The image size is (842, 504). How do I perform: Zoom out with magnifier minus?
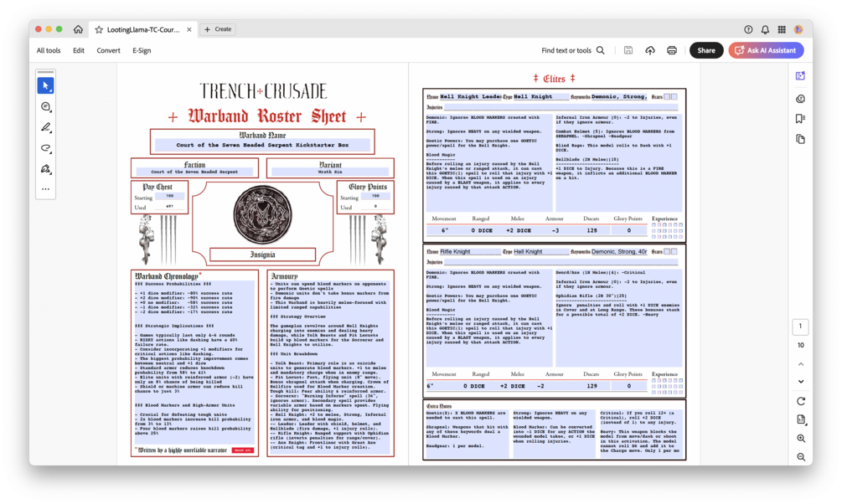tap(801, 457)
